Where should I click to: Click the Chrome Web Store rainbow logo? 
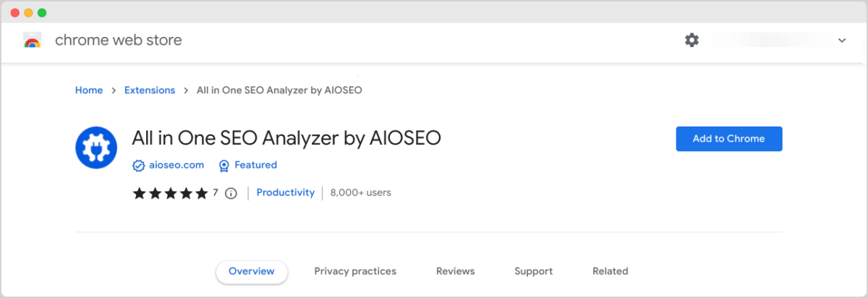[x=32, y=41]
